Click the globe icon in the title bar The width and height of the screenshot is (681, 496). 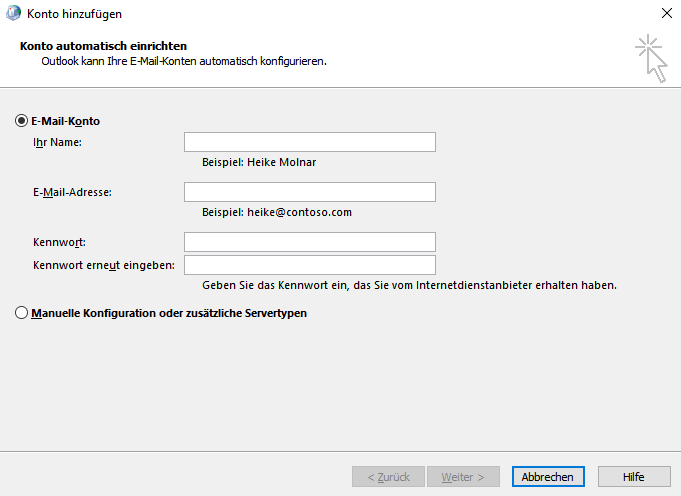click(13, 14)
